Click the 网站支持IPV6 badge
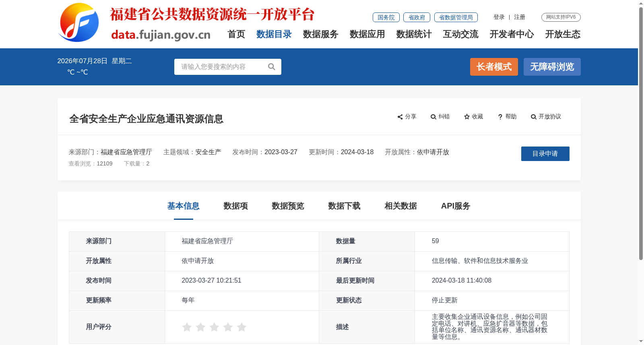The image size is (644, 345). (x=561, y=17)
